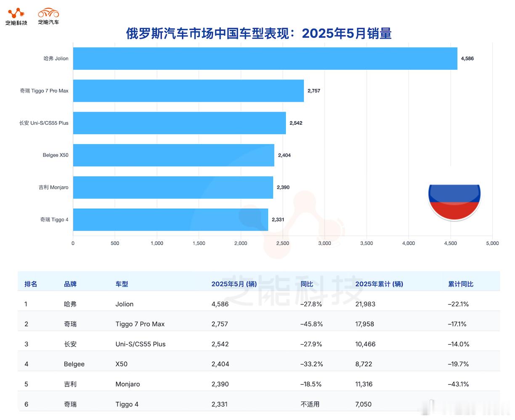Click the 2,404 bar value label

[x=284, y=155]
